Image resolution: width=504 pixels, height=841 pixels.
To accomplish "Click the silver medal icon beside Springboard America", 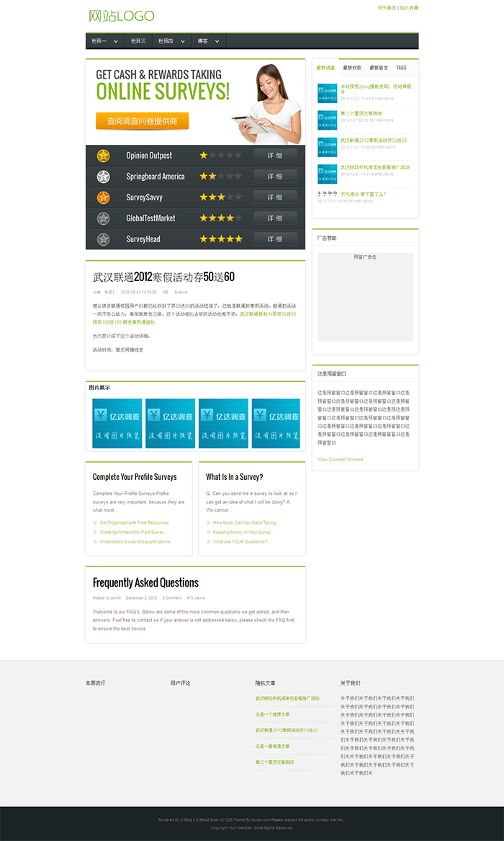I will coord(104,177).
